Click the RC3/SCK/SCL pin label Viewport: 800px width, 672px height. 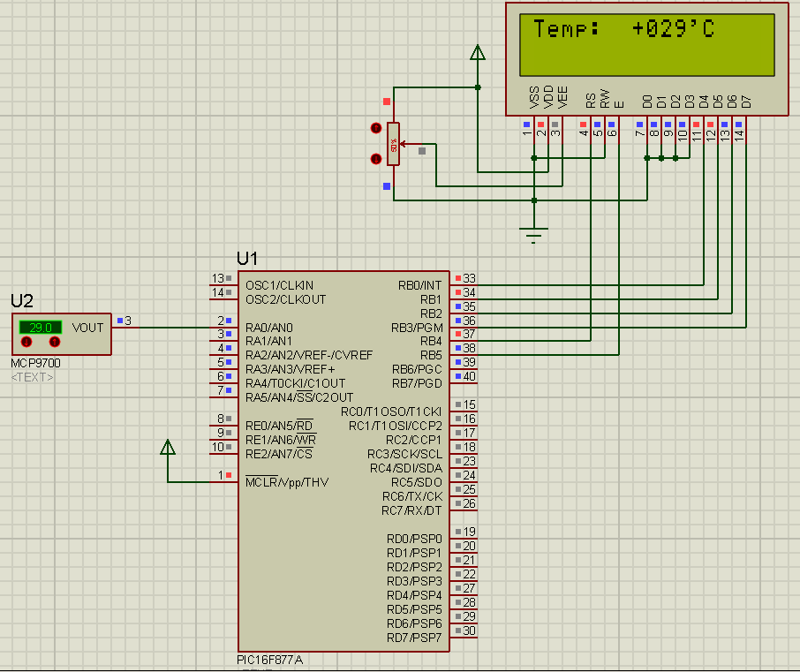tap(405, 454)
